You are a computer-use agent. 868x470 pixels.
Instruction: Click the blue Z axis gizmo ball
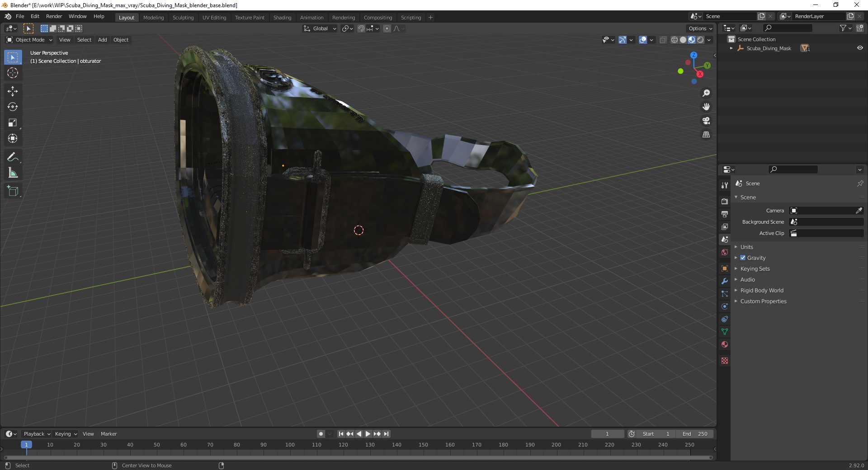click(x=693, y=55)
